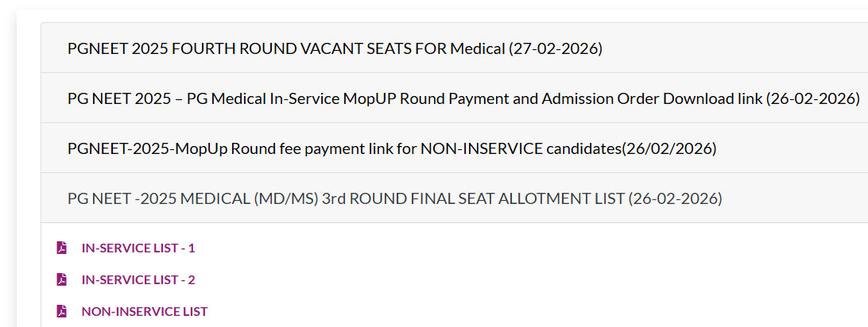Show vacant seats for Medical fourth round
The image size is (868, 327).
335,48
